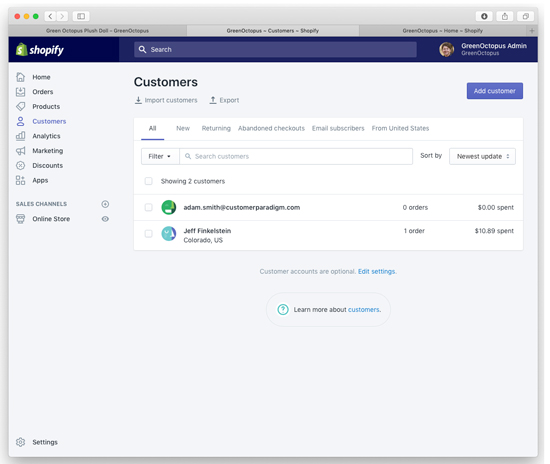This screenshot has height=464, width=550.
Task: Open the Home section icon in sidebar
Action: tap(20, 77)
